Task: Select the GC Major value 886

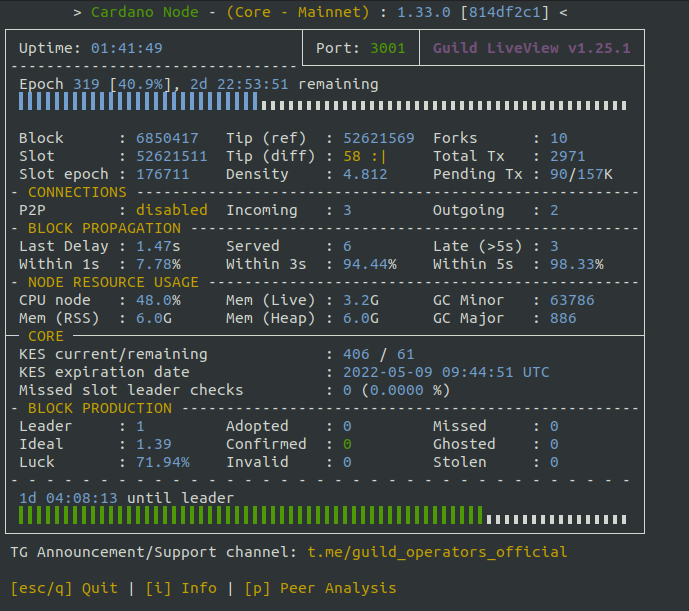Action: click(563, 318)
